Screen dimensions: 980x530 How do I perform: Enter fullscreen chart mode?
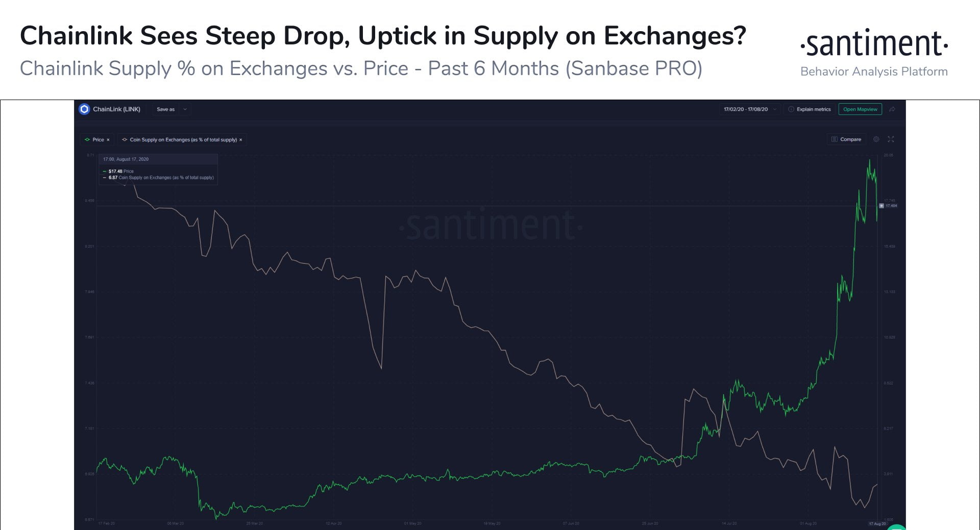(x=891, y=139)
